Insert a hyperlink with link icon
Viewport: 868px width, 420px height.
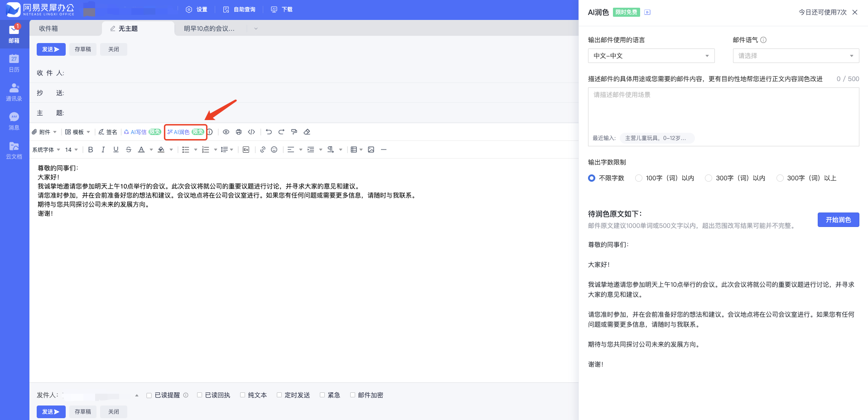[263, 150]
